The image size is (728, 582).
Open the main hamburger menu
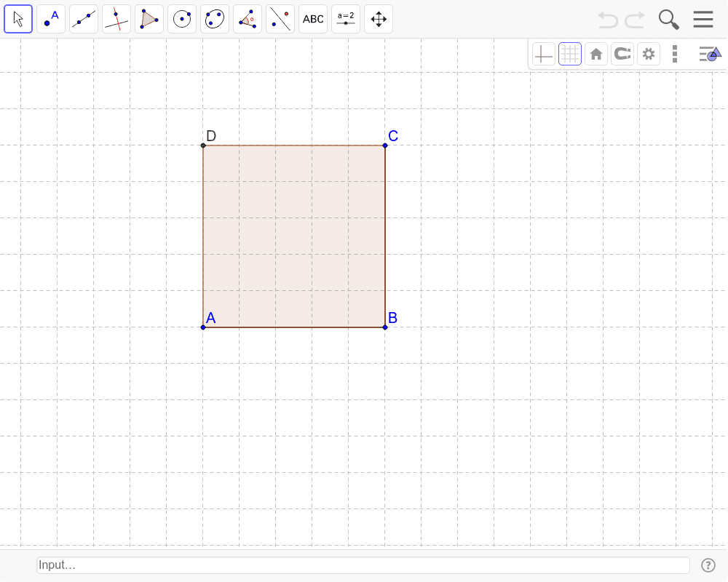703,20
